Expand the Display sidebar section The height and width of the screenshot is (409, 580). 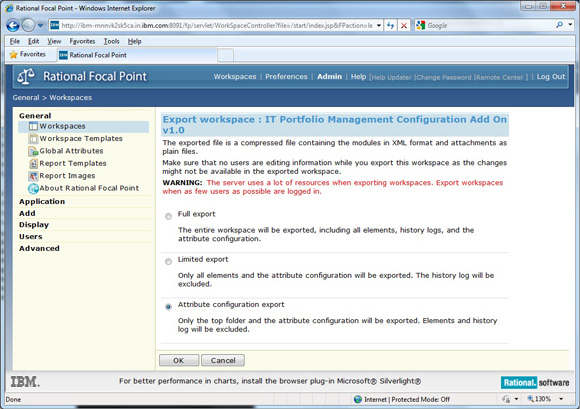34,225
